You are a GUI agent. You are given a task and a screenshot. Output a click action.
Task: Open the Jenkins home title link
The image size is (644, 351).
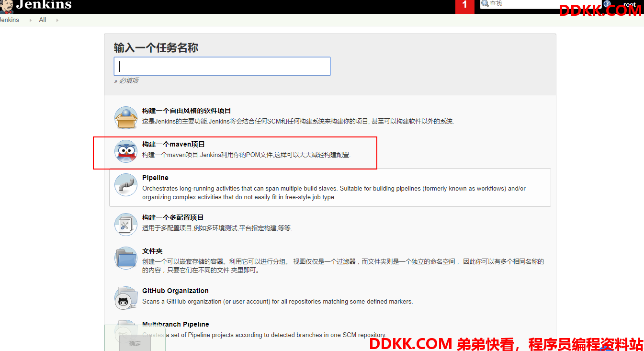[44, 5]
